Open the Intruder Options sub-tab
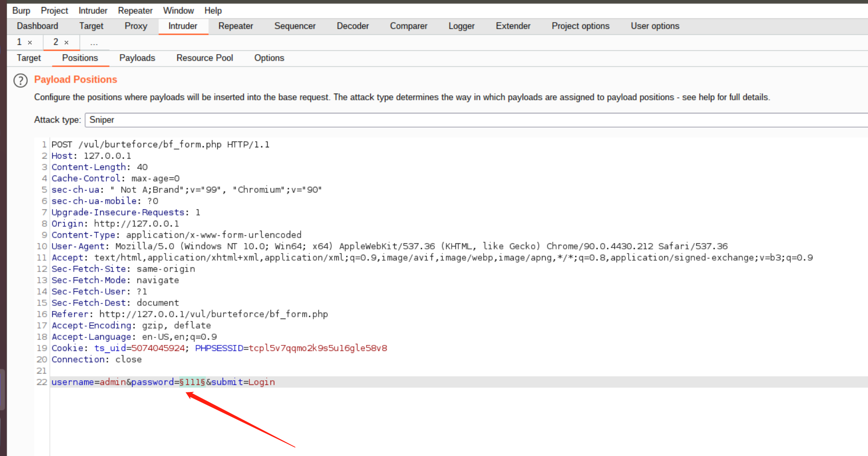This screenshot has height=456, width=868. [x=269, y=58]
